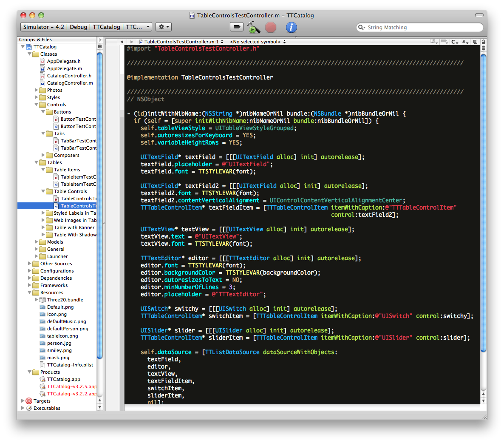Click the editor scroll down arrow
504x443 pixels.
[x=484, y=401]
